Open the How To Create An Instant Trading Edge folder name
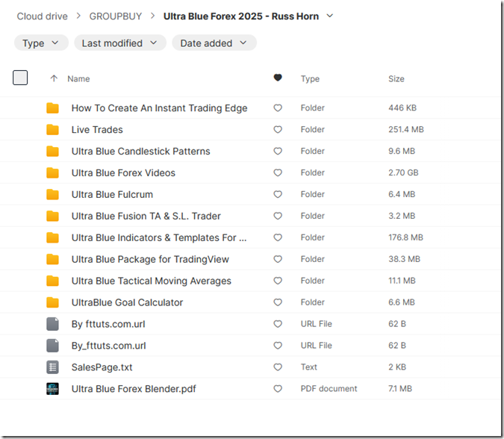Viewport: 504px width, 439px height. coord(160,108)
